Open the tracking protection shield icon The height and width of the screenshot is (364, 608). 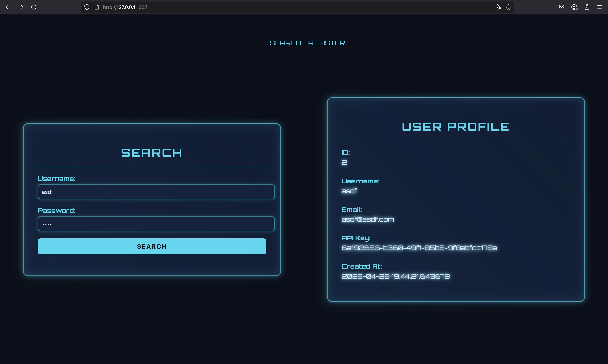[87, 7]
